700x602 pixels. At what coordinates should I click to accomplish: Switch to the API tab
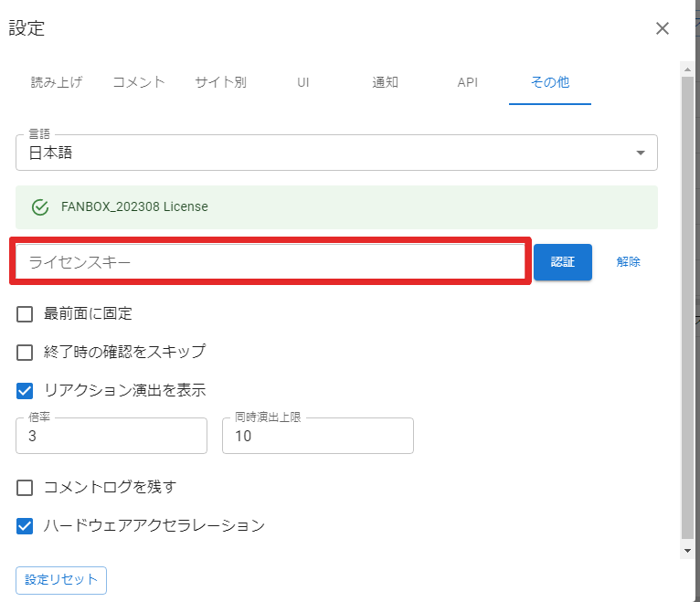coord(468,82)
